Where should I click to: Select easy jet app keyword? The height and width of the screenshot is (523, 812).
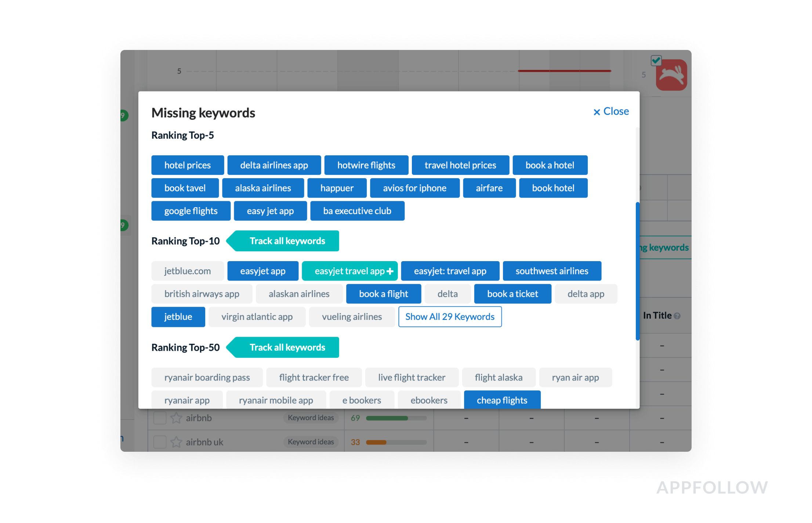point(271,211)
